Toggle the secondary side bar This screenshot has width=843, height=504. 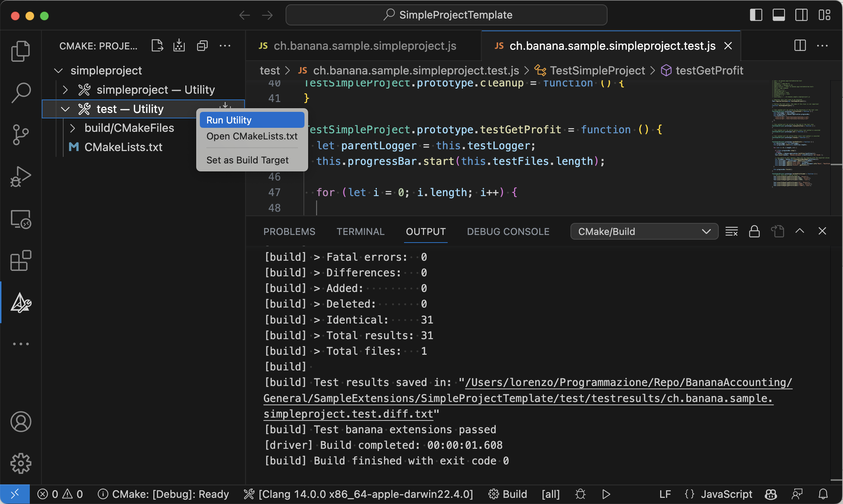pyautogui.click(x=801, y=15)
